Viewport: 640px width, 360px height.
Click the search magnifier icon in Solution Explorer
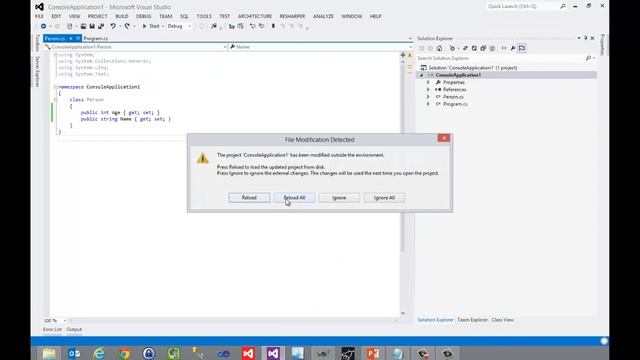pyautogui.click(x=588, y=58)
